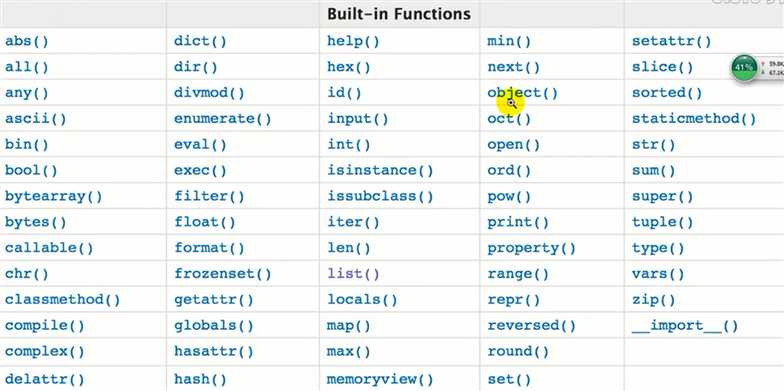
Task: Open the setattr() link
Action: [671, 41]
